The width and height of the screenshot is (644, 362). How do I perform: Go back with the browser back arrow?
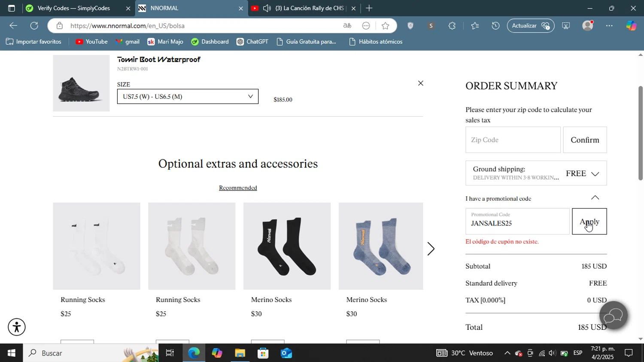coord(13,26)
